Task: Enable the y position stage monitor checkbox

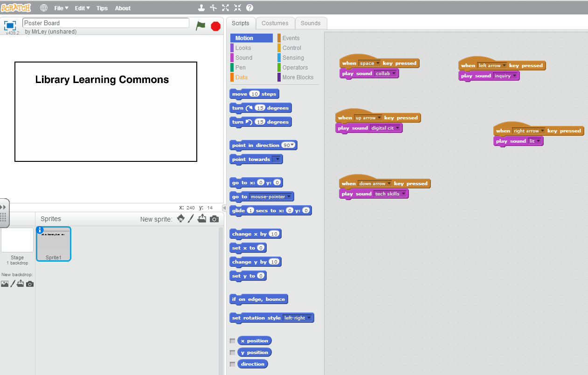Action: point(233,352)
